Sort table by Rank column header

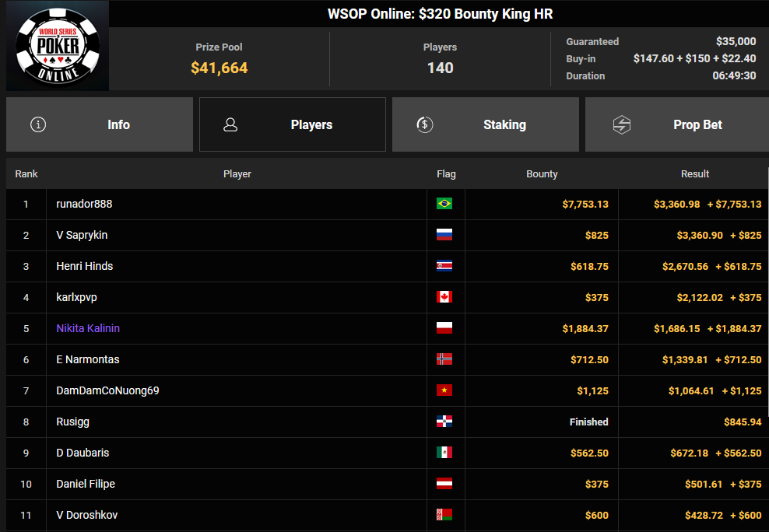(26, 174)
